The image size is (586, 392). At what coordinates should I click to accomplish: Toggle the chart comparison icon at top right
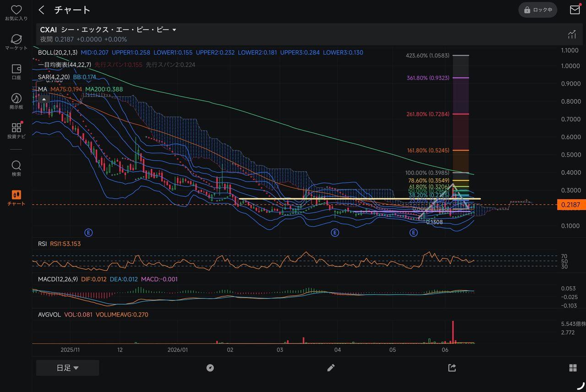tap(572, 34)
